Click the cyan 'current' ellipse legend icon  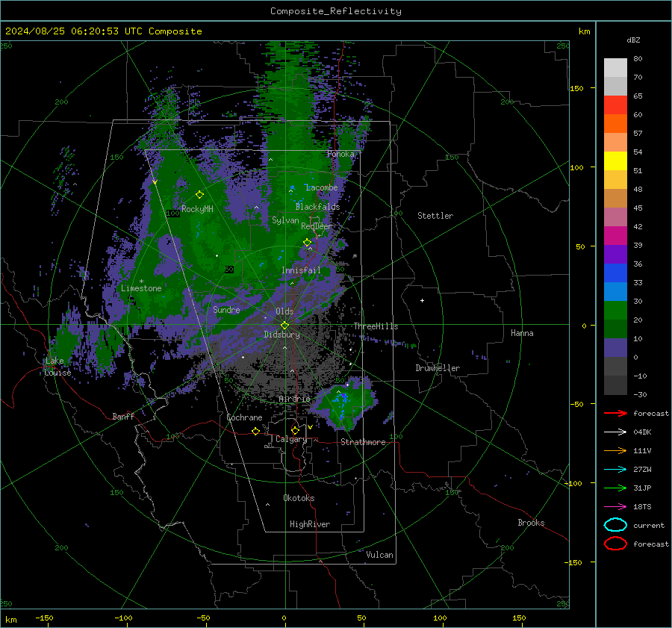pos(615,525)
